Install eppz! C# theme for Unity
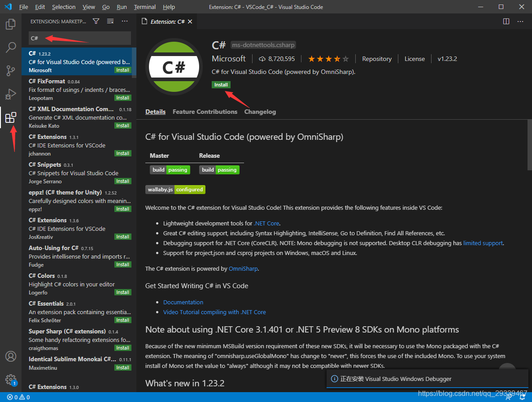 point(122,209)
